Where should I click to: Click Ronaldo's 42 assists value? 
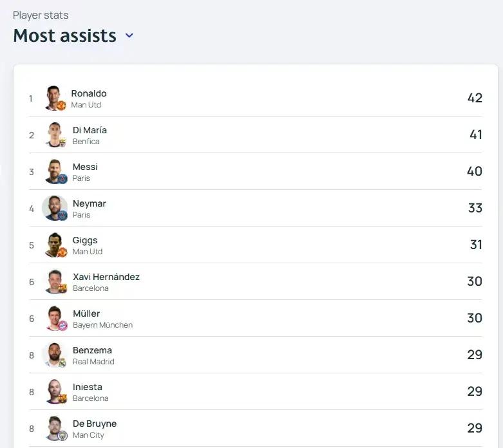[x=475, y=98]
